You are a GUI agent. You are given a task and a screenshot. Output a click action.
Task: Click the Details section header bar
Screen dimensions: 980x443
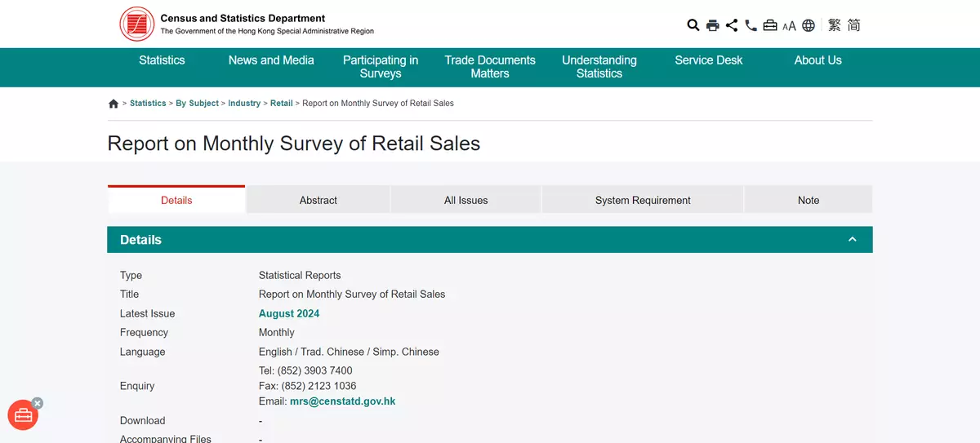pyautogui.click(x=490, y=240)
